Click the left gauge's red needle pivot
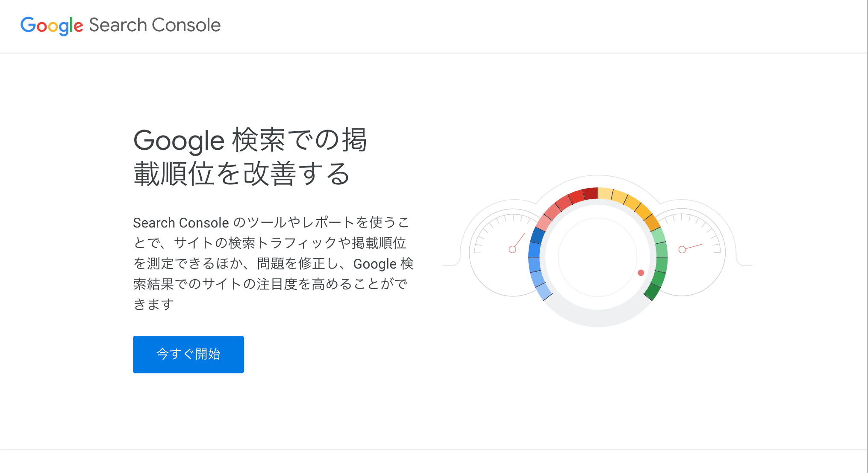Viewport: 868px width, 473px height. [512, 249]
